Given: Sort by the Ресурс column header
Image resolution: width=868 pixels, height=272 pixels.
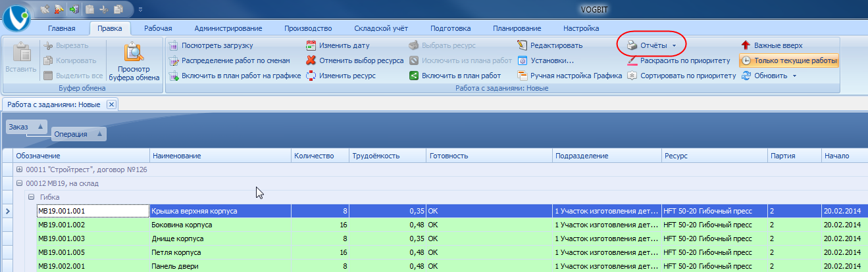Looking at the screenshot, I should click(x=715, y=156).
